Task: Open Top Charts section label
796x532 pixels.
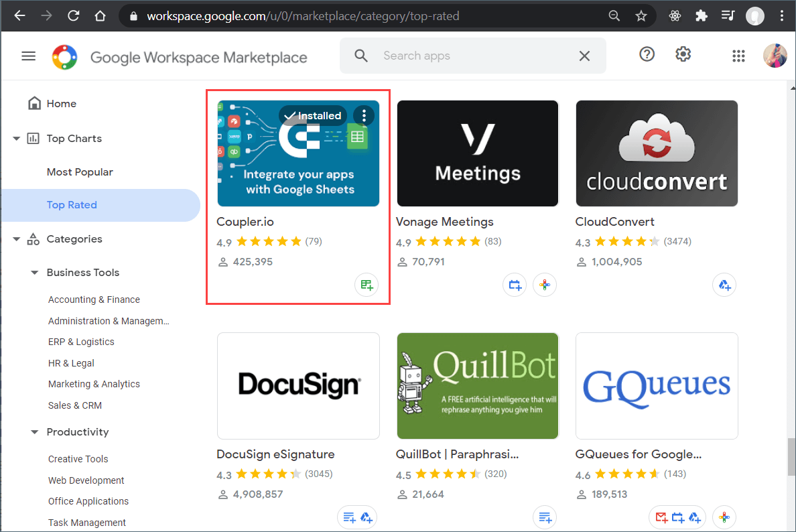Action: click(74, 139)
